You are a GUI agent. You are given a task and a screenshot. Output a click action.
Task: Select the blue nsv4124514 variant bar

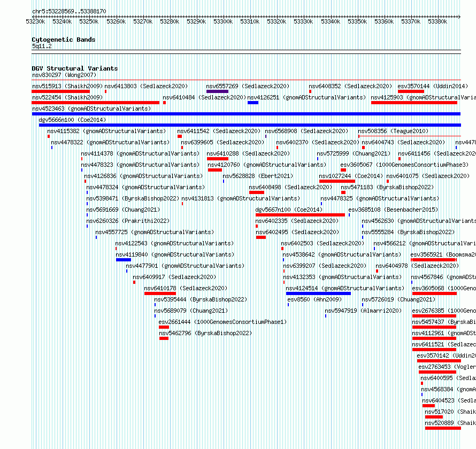[318, 293]
